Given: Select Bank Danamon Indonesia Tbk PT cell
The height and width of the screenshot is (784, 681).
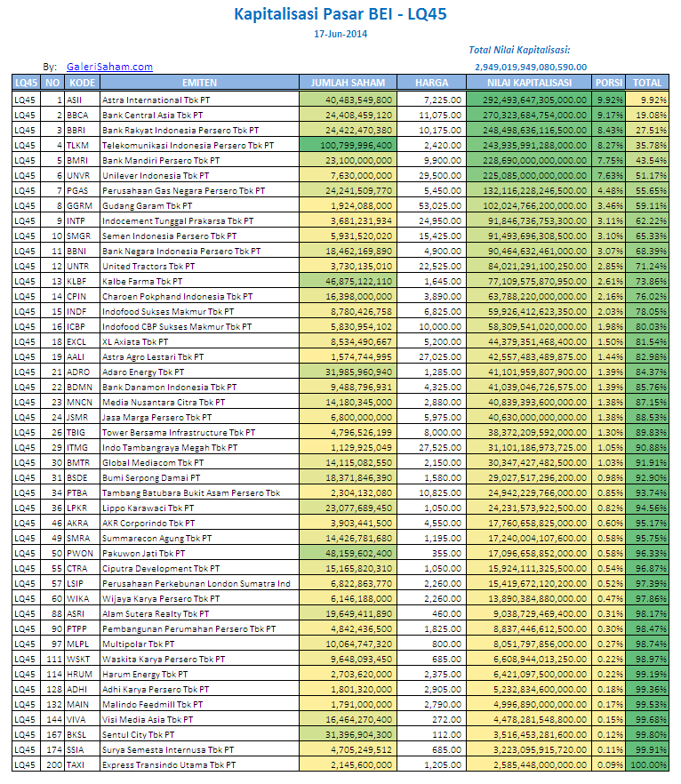Looking at the screenshot, I should tap(199, 387).
